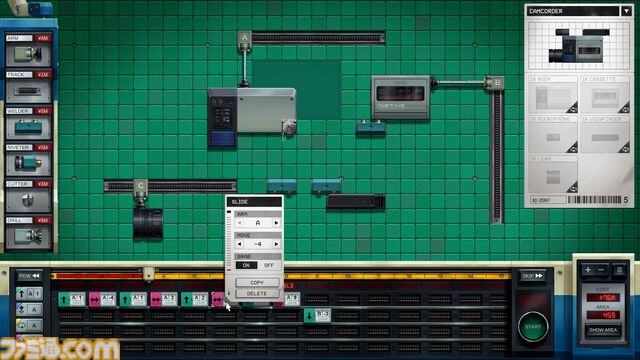Select the Riveter tool
The height and width of the screenshot is (360, 640).
pyautogui.click(x=28, y=159)
